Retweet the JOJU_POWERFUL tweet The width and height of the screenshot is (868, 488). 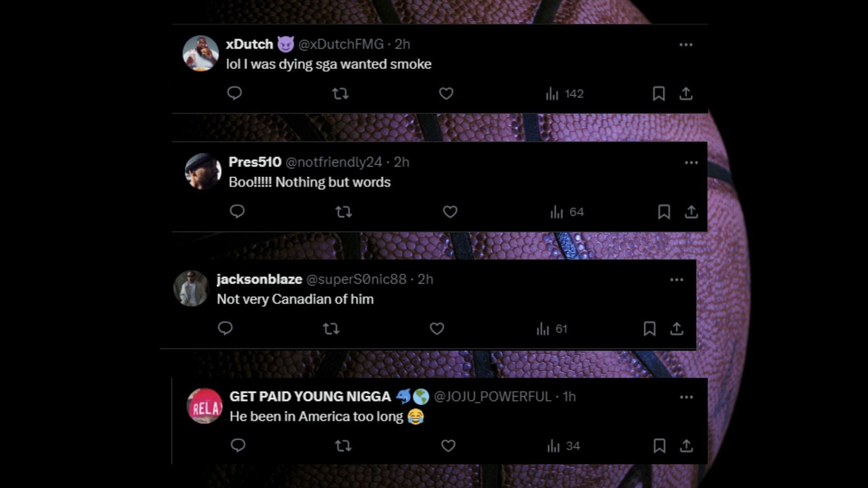[x=343, y=446]
